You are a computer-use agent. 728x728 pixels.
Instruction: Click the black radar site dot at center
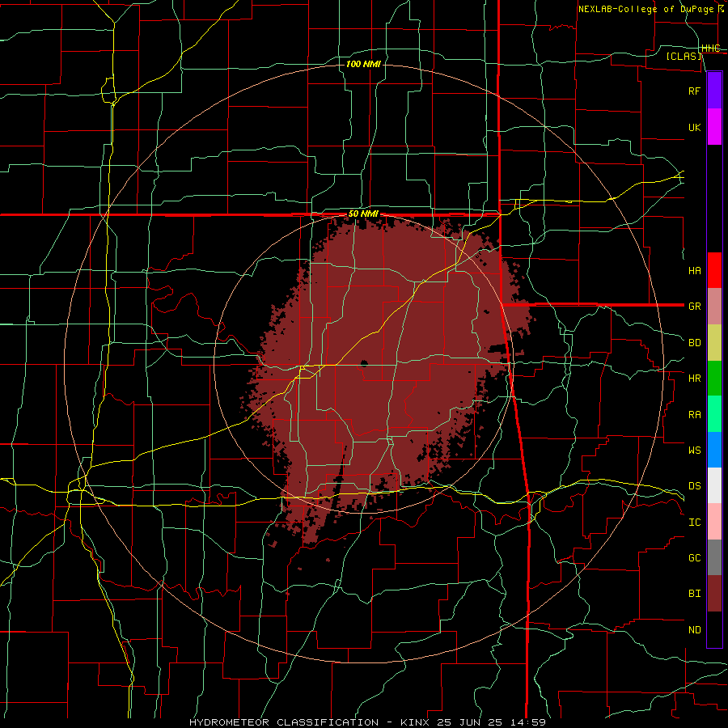[364, 363]
